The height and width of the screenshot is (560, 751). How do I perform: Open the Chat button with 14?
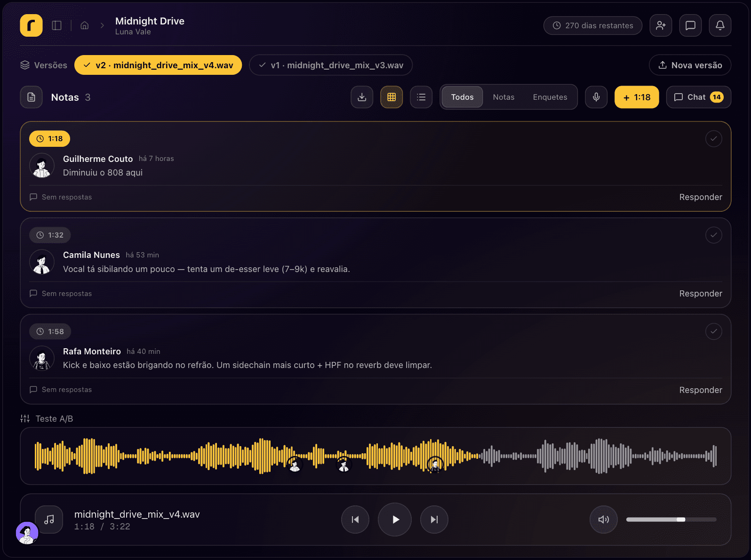point(699,97)
